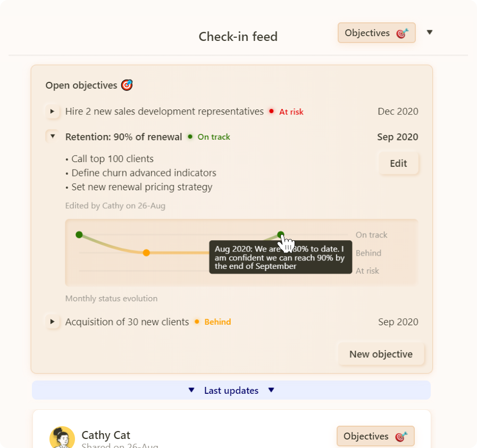This screenshot has width=477, height=448.
Task: Click the right arrow of Last updates
Action: click(271, 391)
